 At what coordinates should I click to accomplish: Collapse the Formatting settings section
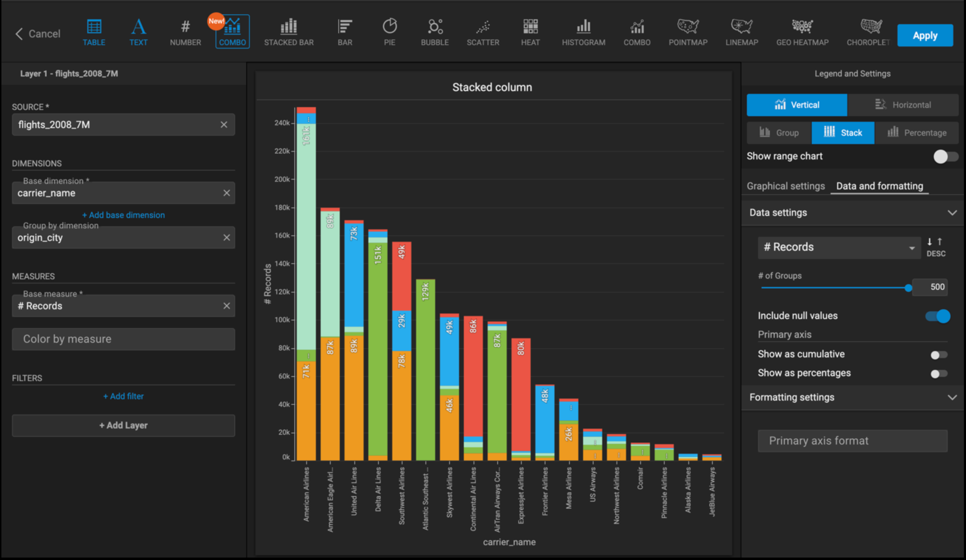coord(951,398)
